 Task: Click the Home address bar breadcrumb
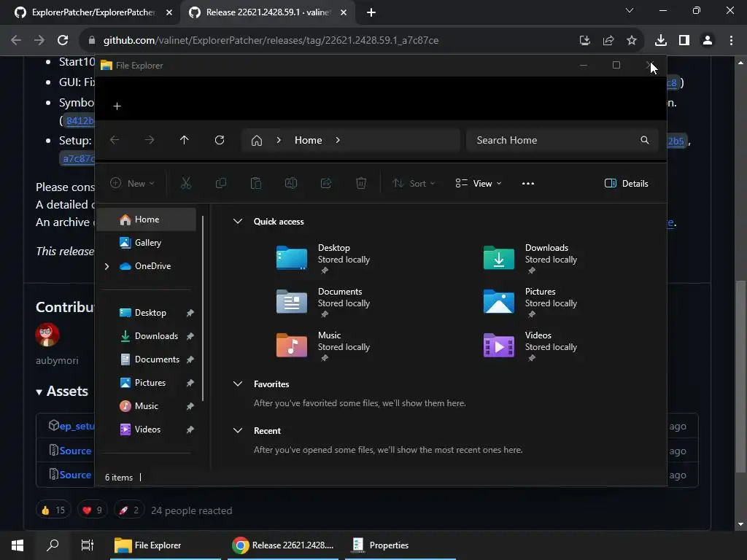309,140
